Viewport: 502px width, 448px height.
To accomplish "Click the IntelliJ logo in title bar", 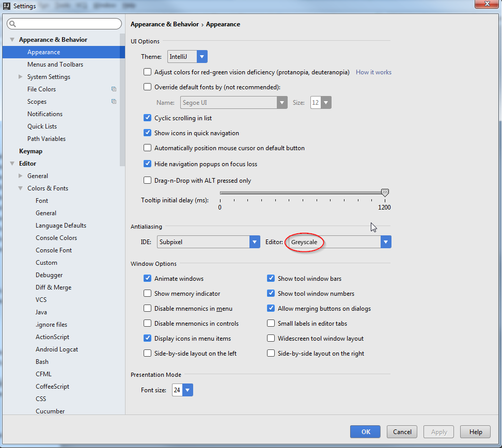I will [x=7, y=6].
